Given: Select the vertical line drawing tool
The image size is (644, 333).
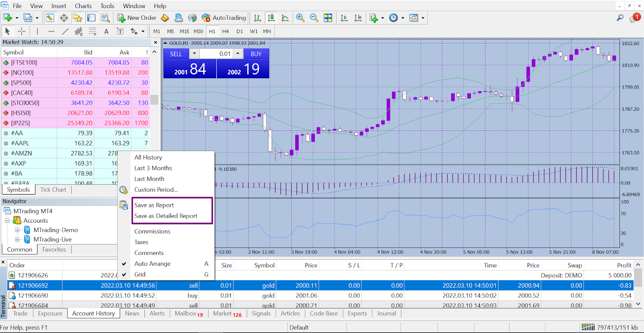Looking at the screenshot, I should click(37, 31).
